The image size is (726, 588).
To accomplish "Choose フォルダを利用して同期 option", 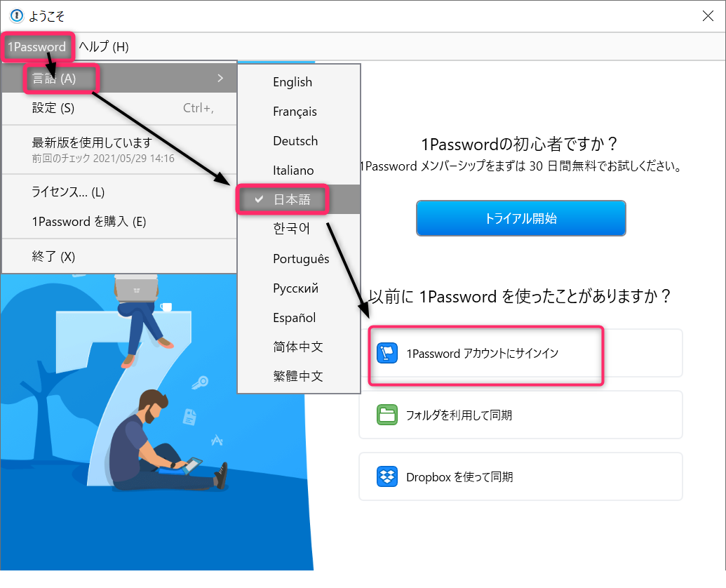I will tap(521, 415).
